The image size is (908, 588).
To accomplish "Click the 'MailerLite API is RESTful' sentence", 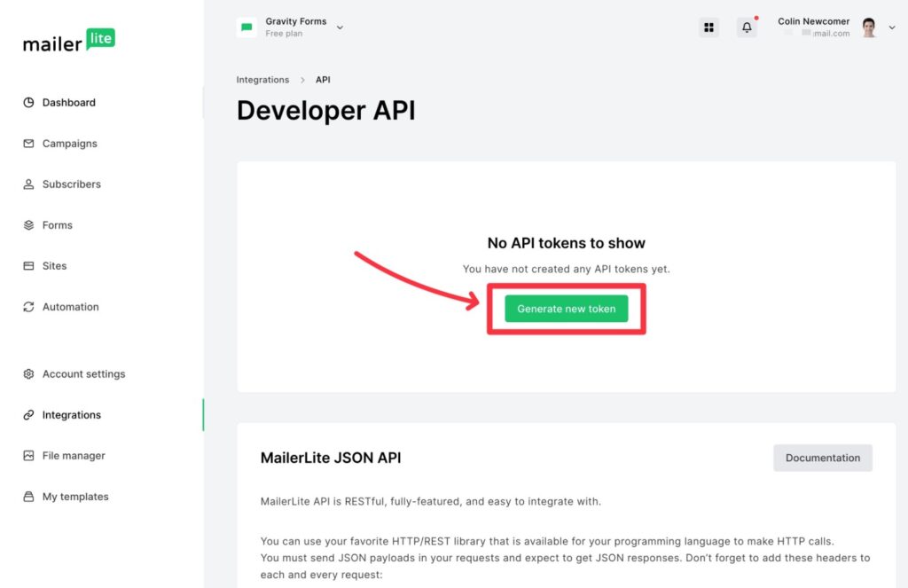I will [431, 502].
